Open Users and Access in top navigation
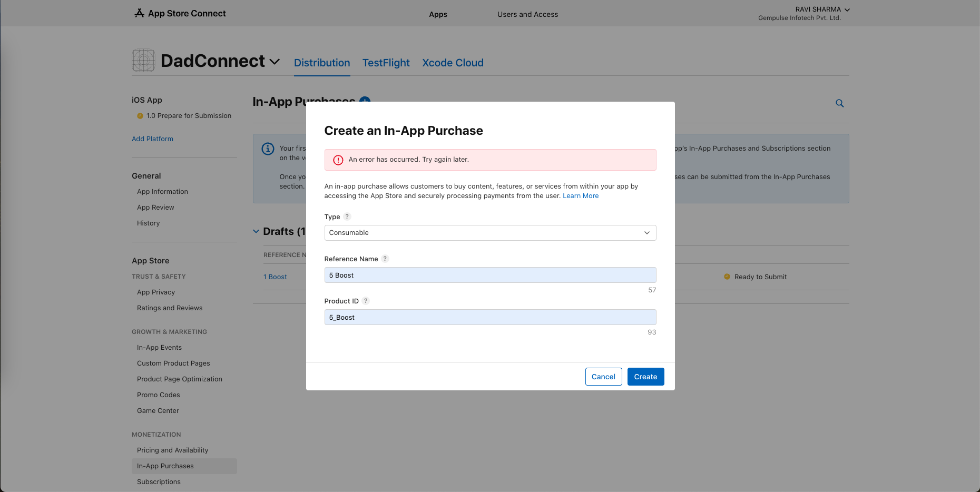 527,14
